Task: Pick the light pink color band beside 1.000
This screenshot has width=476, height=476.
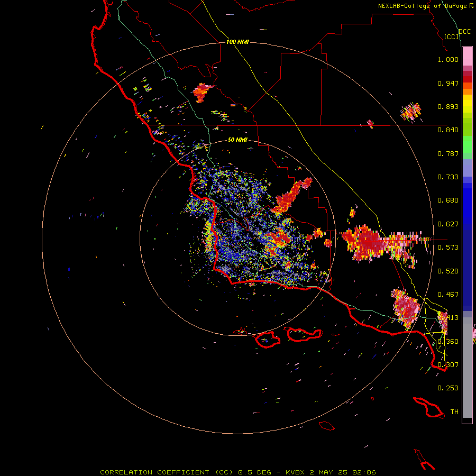Action: pyautogui.click(x=467, y=57)
